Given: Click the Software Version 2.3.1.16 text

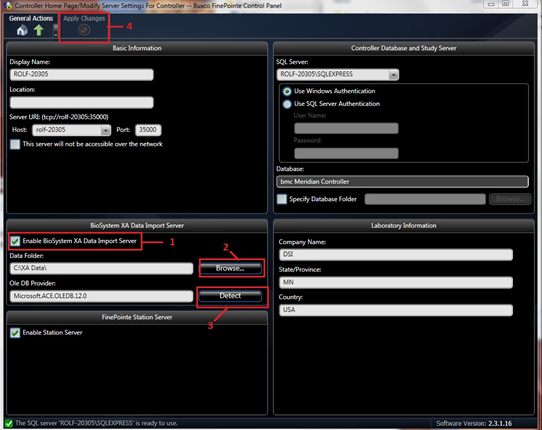Looking at the screenshot, I should [x=474, y=423].
